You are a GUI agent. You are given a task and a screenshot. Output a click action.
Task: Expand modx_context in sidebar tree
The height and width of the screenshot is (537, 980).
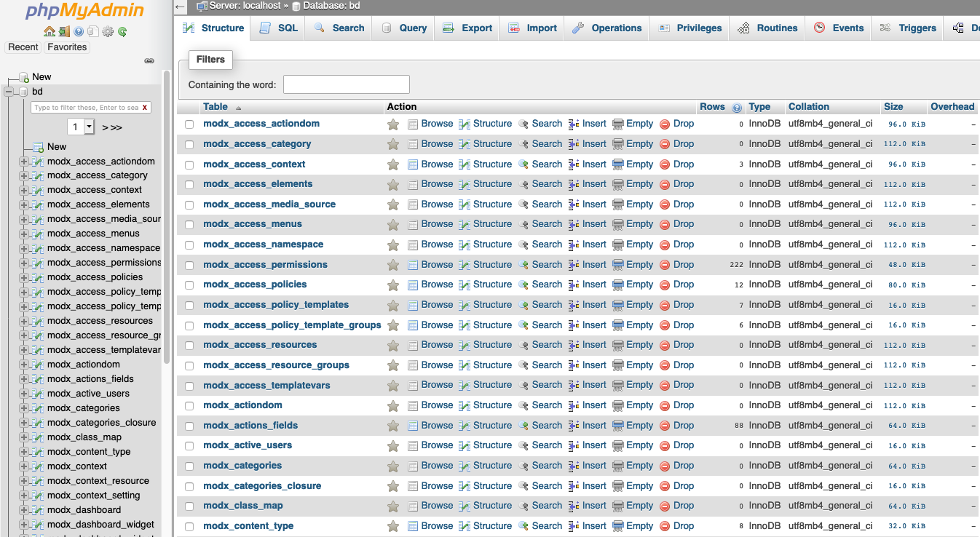(24, 467)
